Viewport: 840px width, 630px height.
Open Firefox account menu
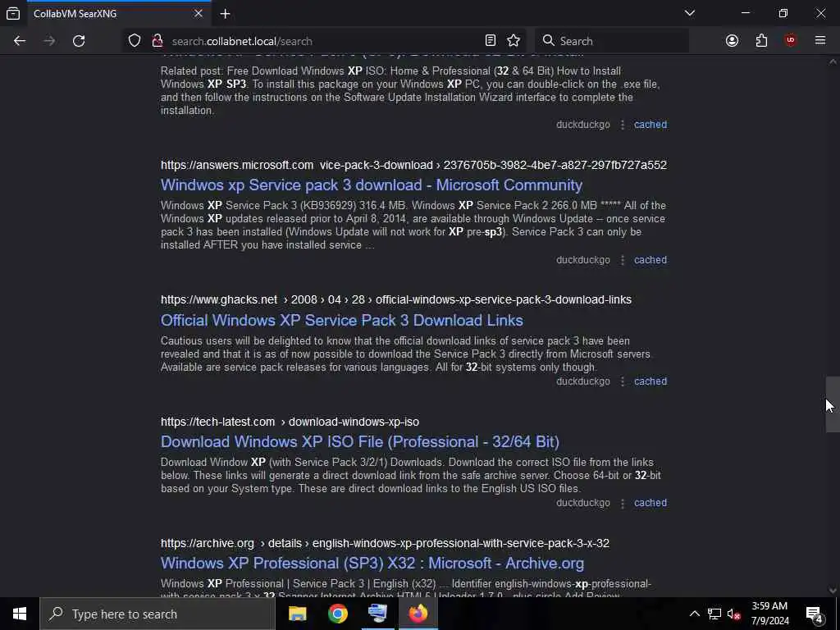pos(732,41)
